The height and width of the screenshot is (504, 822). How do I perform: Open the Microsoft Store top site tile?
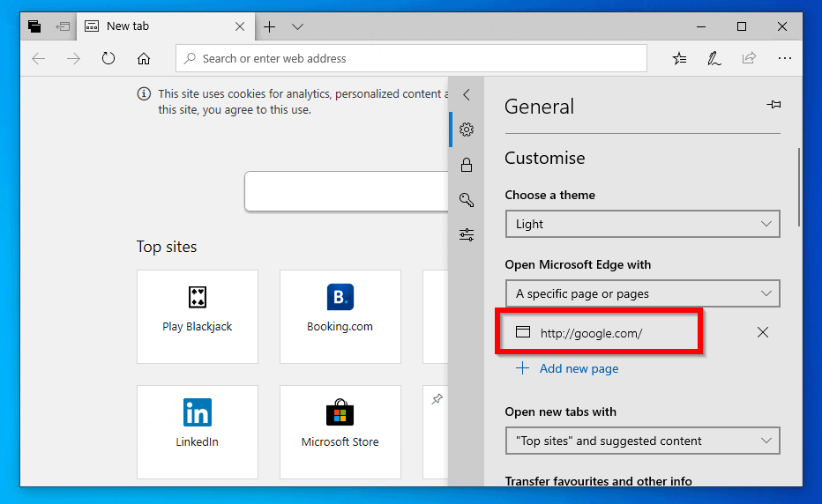340,432
